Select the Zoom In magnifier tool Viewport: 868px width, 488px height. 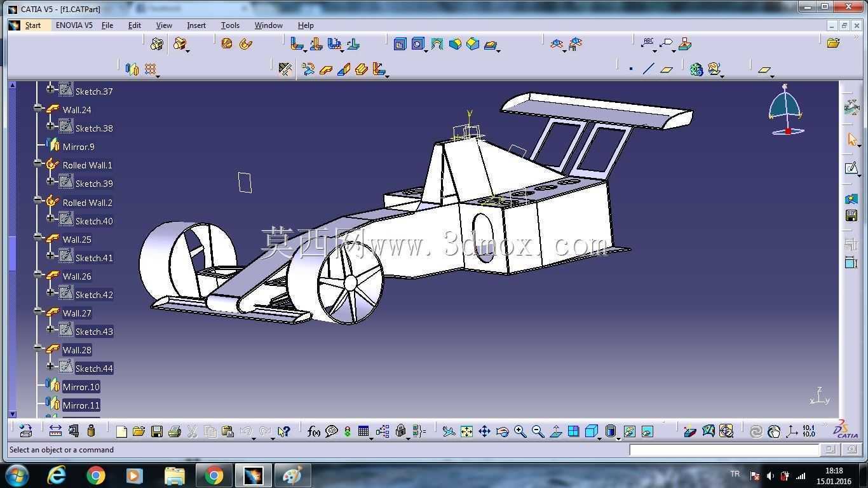coord(520,431)
